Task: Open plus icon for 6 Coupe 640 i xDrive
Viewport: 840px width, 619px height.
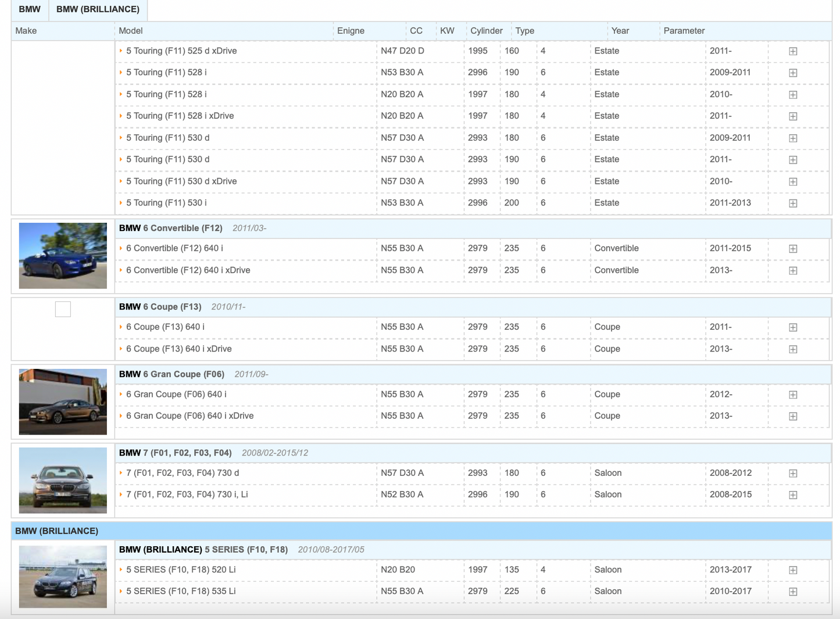Action: tap(793, 349)
